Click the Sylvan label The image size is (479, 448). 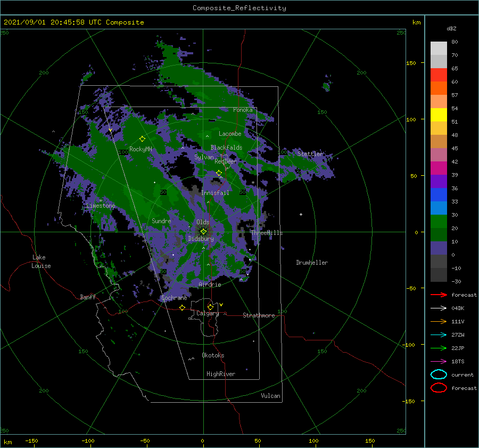[204, 157]
